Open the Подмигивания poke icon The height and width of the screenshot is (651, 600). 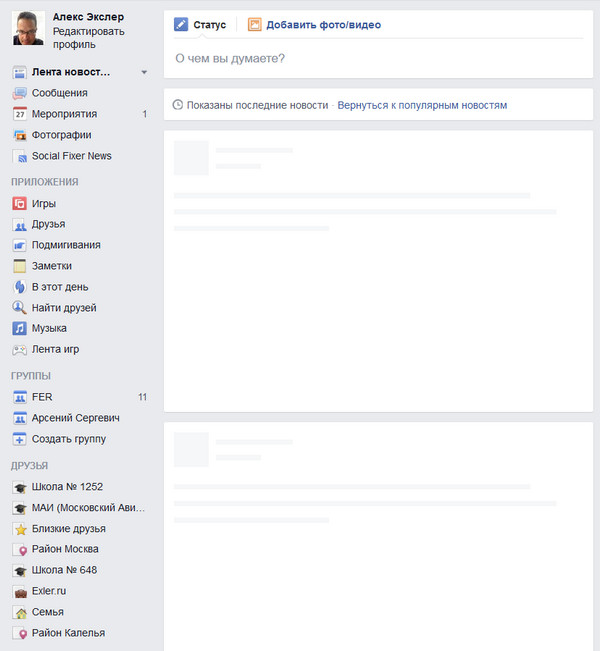click(x=20, y=245)
